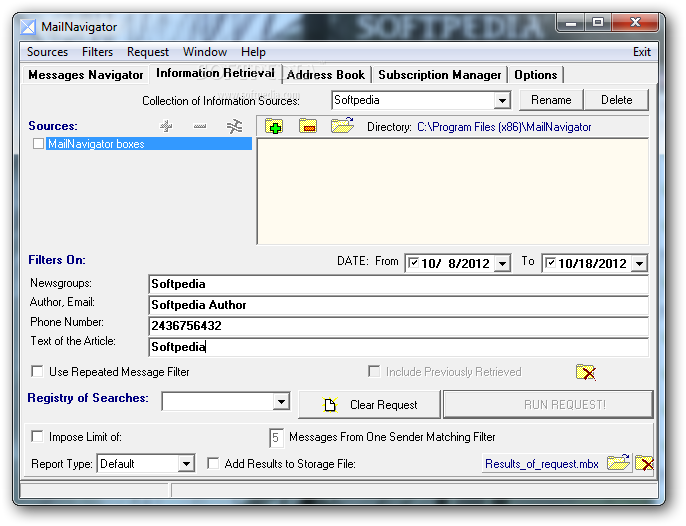Click the C:\Program Files directory path link

pyautogui.click(x=504, y=127)
